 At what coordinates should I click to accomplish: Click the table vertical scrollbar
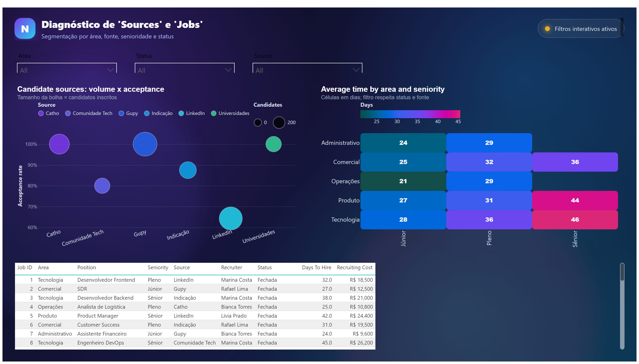[x=623, y=306]
